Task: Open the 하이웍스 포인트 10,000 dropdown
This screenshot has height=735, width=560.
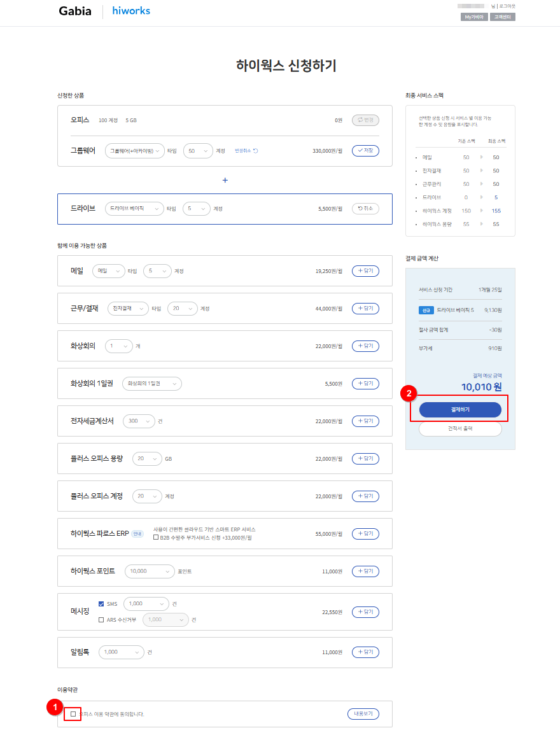Action: pyautogui.click(x=150, y=571)
